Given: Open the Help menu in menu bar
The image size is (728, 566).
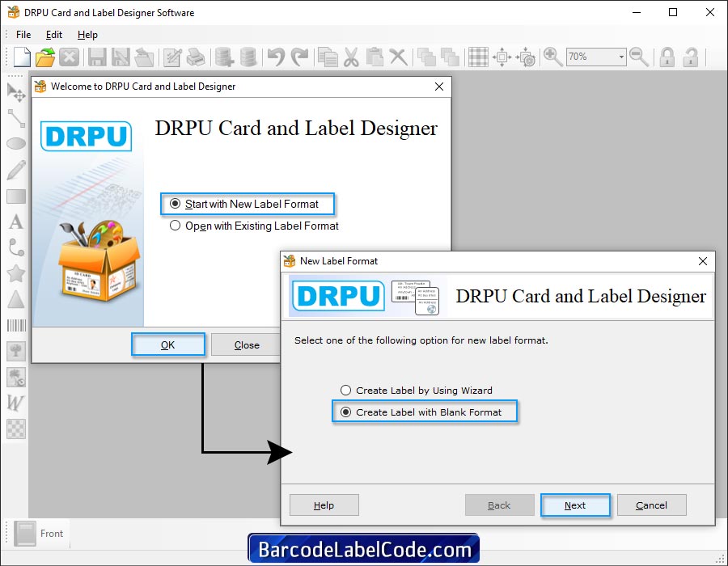Looking at the screenshot, I should (87, 35).
